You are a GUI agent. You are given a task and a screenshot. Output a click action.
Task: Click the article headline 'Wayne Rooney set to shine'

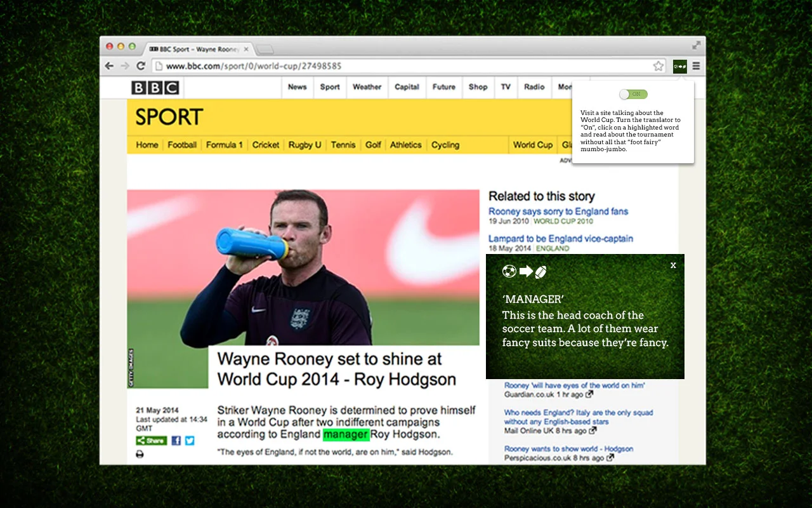[337, 369]
